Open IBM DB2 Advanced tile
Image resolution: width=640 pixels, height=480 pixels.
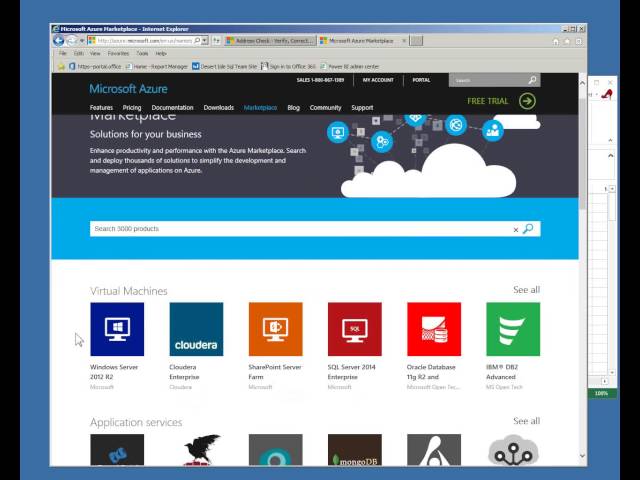pyautogui.click(x=513, y=329)
